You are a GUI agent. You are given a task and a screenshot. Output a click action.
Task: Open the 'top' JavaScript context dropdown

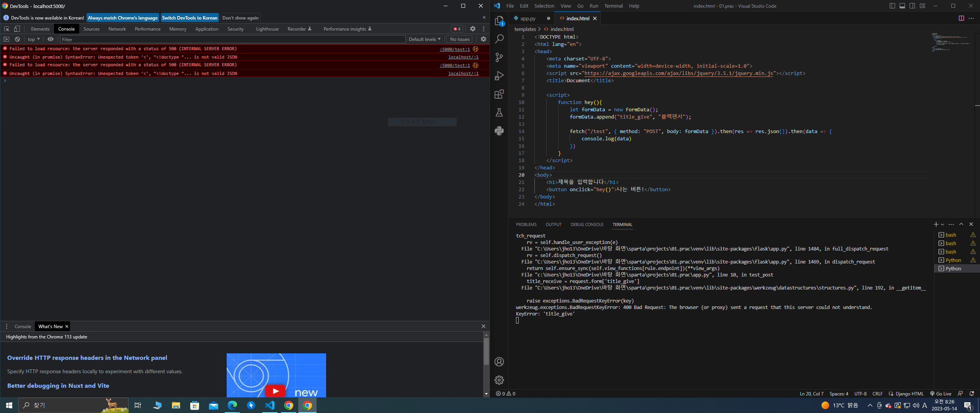[x=34, y=39]
